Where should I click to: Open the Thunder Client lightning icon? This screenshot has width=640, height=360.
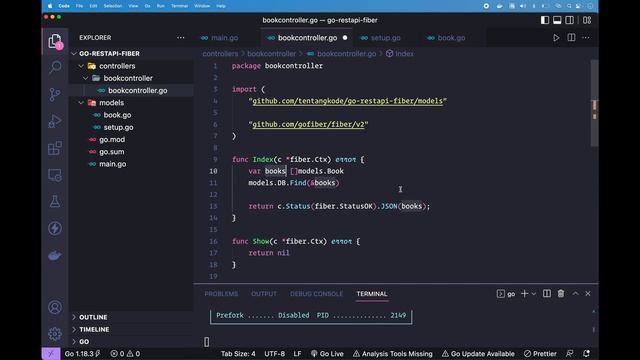pos(55,228)
